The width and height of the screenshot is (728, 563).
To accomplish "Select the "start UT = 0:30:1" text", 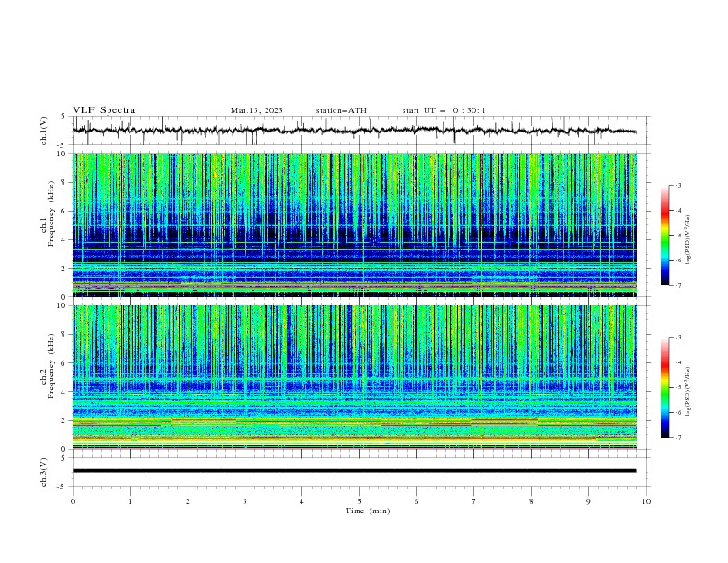I will click(x=444, y=110).
